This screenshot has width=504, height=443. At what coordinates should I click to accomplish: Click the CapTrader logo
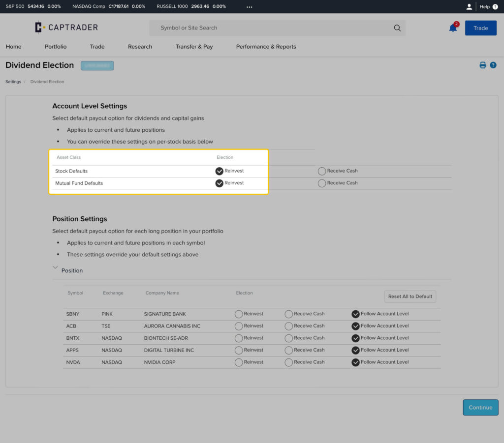click(x=66, y=27)
